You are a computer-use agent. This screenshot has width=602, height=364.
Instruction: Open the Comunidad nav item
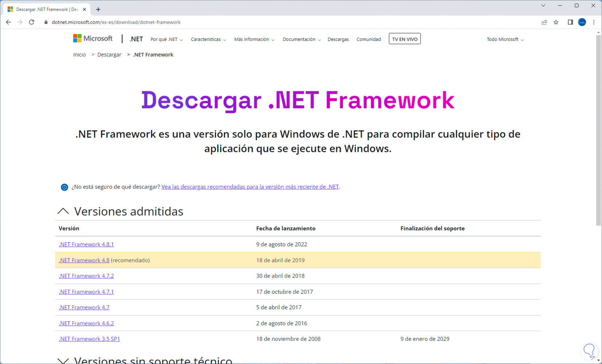click(368, 39)
